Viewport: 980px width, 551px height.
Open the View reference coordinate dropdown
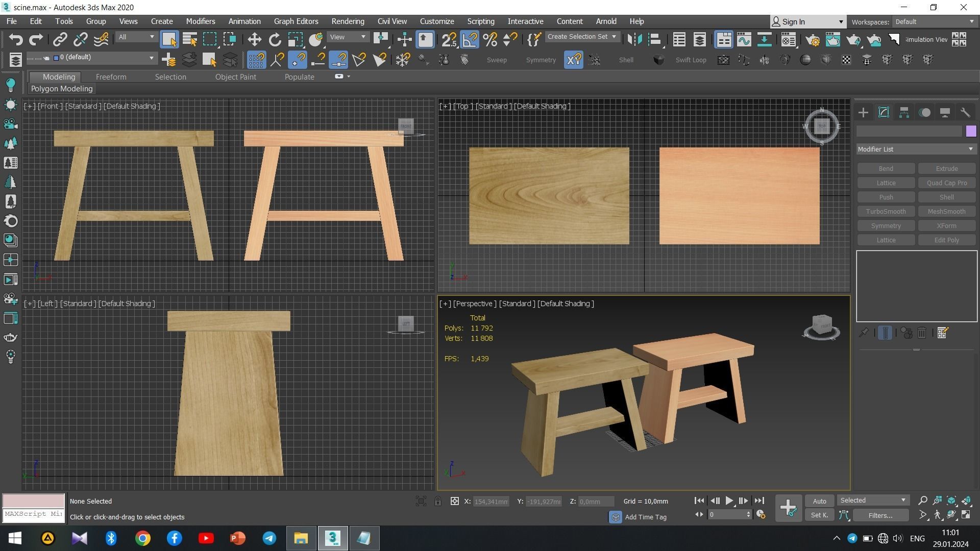(348, 37)
